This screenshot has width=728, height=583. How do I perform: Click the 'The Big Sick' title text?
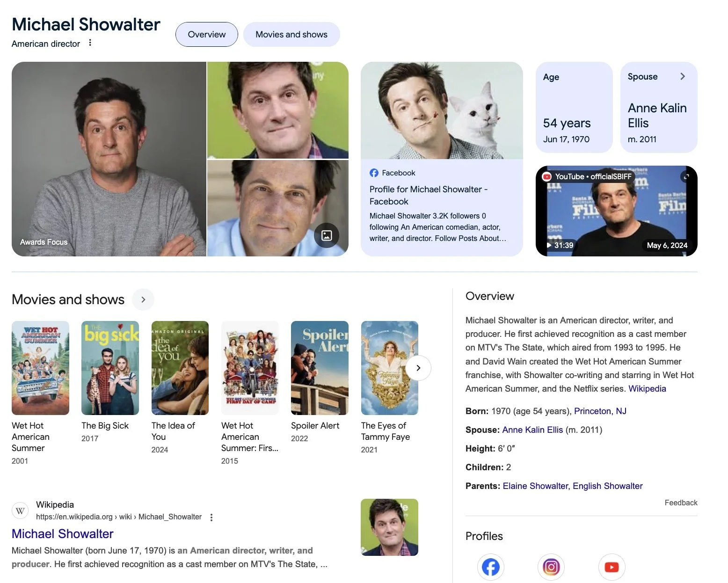coord(105,425)
